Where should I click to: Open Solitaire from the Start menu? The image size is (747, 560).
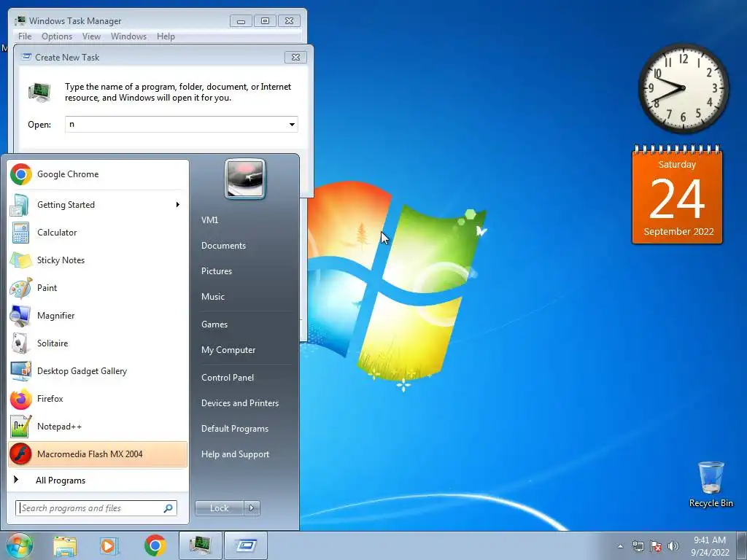pyautogui.click(x=98, y=343)
